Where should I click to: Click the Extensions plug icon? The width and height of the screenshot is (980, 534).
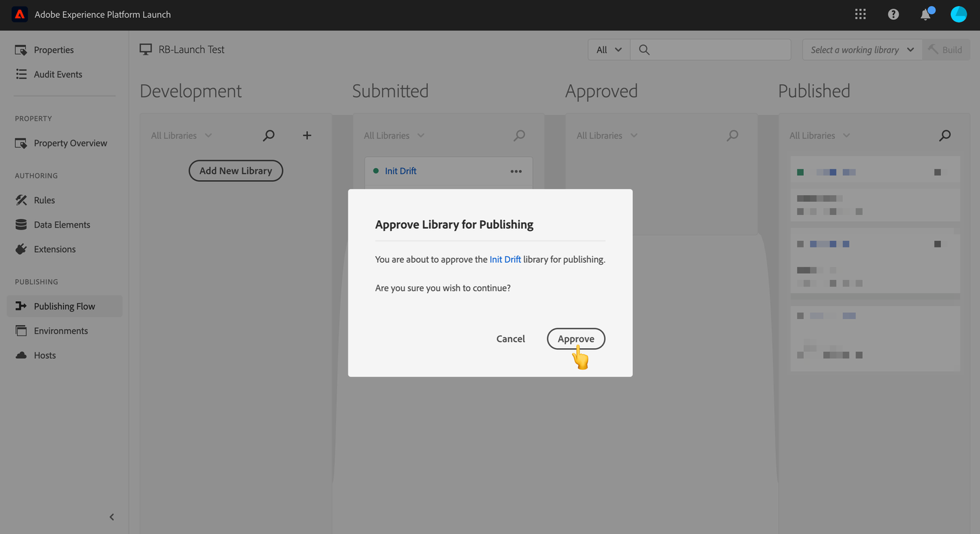click(21, 249)
